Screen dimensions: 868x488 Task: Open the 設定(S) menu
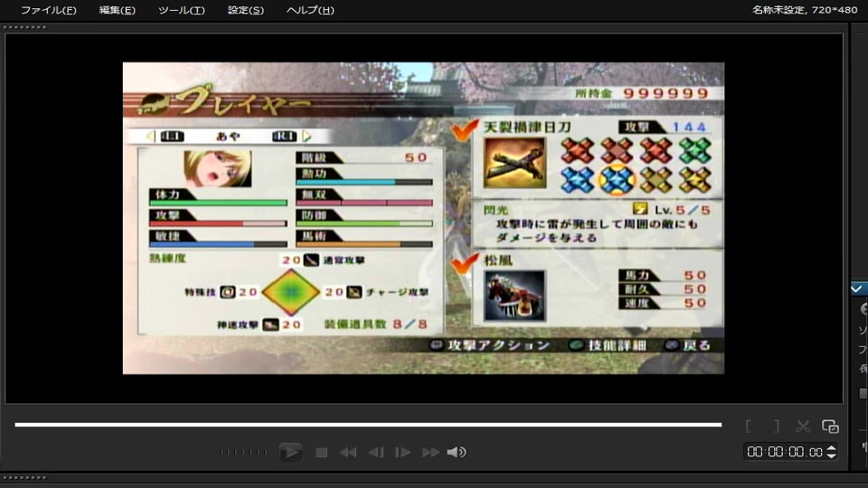pyautogui.click(x=246, y=10)
